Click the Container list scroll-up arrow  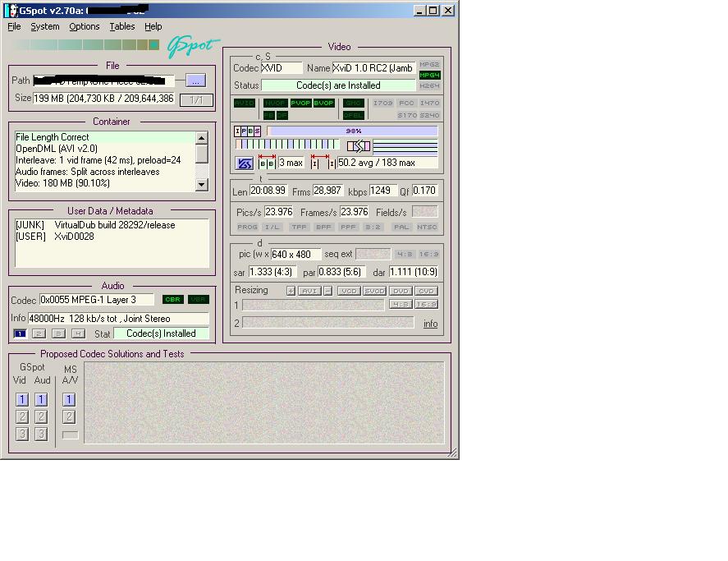[202, 138]
